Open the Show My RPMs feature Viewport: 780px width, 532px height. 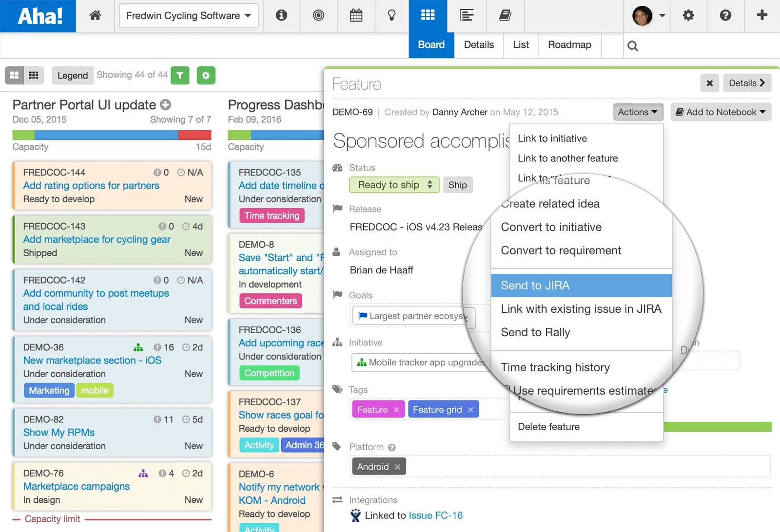tap(58, 433)
